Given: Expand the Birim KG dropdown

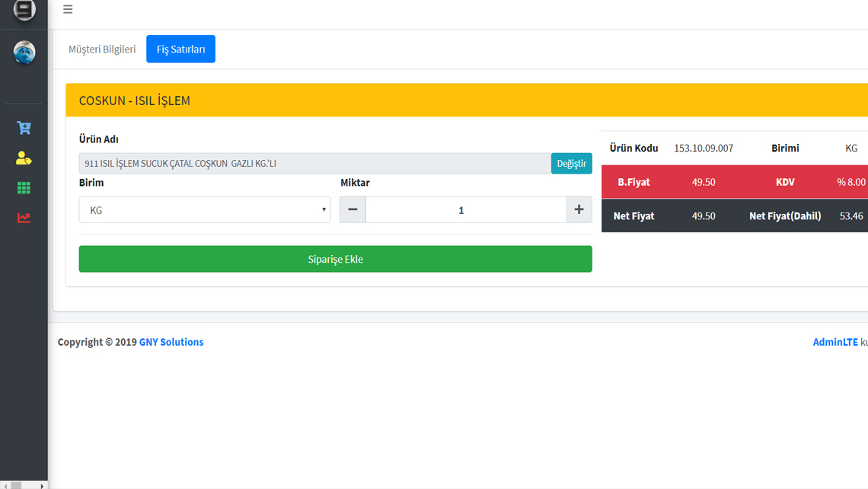Looking at the screenshot, I should [204, 209].
